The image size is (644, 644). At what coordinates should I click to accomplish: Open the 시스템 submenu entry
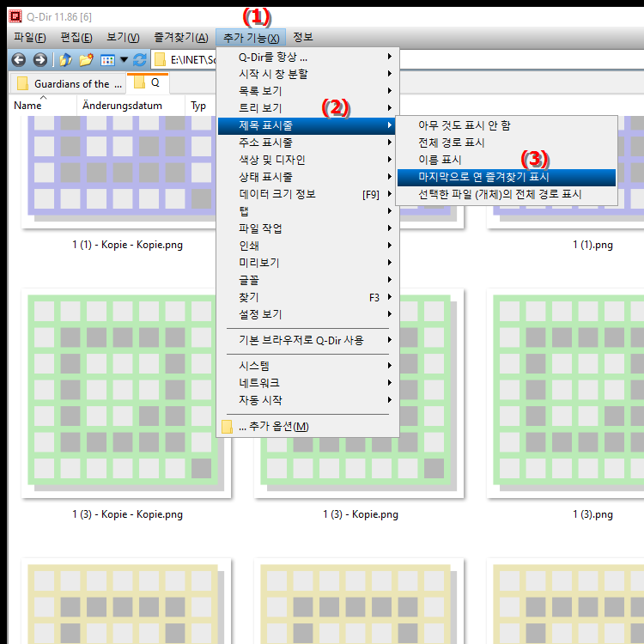307,366
